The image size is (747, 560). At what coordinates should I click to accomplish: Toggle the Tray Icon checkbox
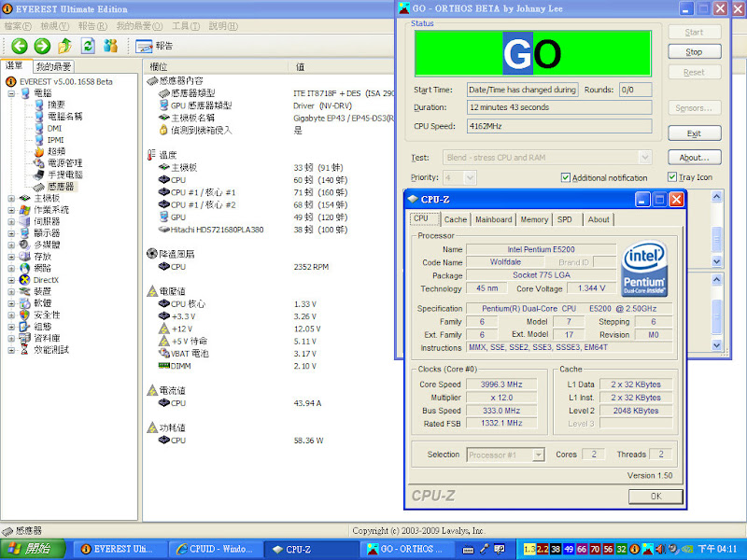click(x=672, y=177)
